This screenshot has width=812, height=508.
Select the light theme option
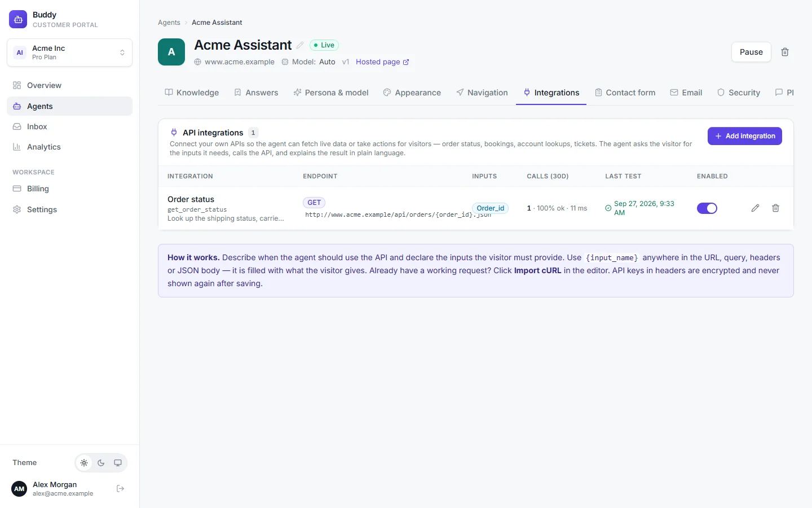84,463
